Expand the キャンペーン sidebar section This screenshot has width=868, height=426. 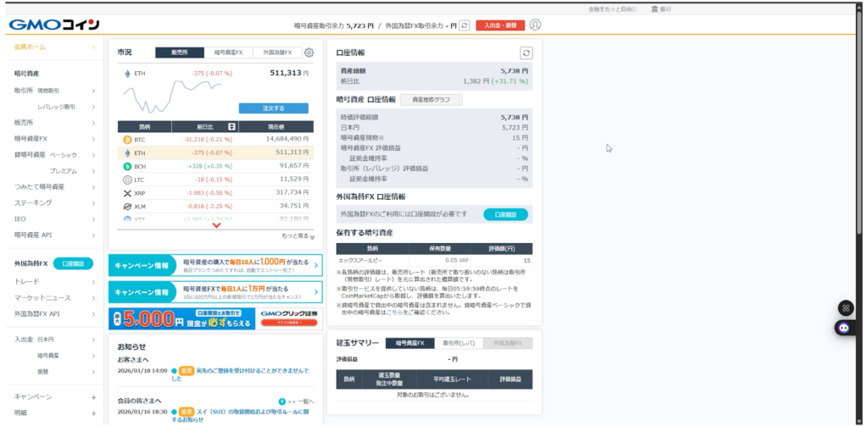(93, 396)
